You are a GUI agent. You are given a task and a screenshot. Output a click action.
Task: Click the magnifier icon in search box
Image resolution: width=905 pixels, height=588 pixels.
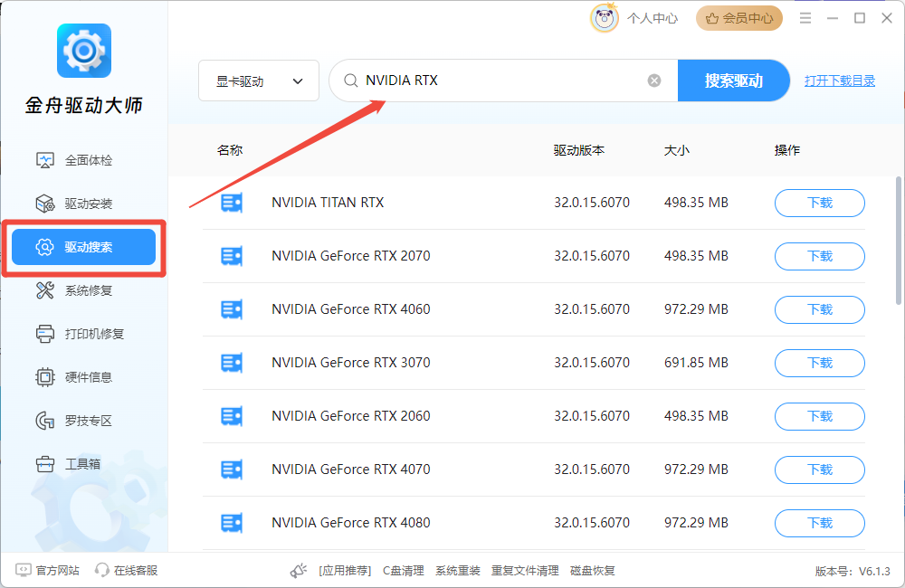click(x=350, y=81)
